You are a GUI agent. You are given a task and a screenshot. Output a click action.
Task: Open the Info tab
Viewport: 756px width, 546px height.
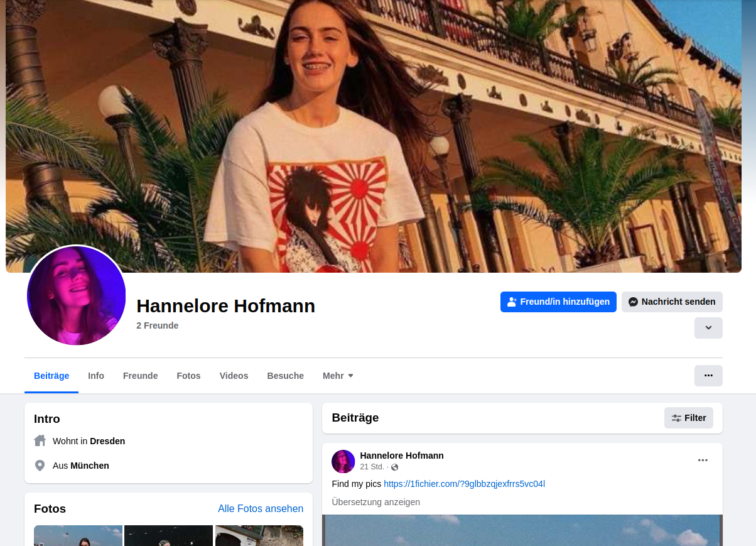[x=96, y=376]
